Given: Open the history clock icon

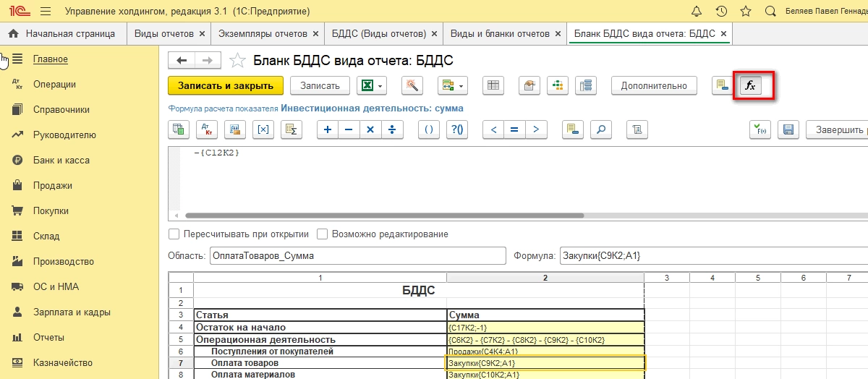Looking at the screenshot, I should (721, 12).
